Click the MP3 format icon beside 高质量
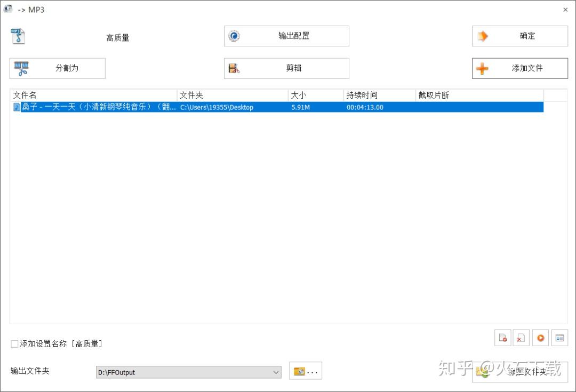The width and height of the screenshot is (576, 392). 18,36
